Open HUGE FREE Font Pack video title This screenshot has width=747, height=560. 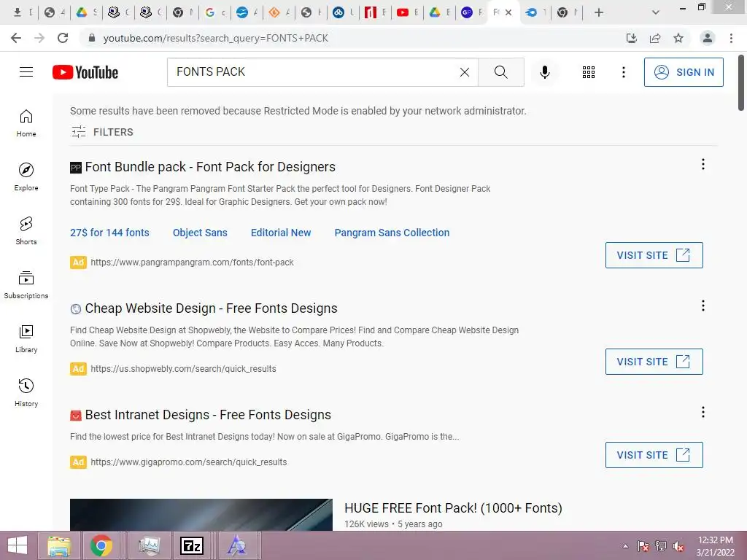453,508
